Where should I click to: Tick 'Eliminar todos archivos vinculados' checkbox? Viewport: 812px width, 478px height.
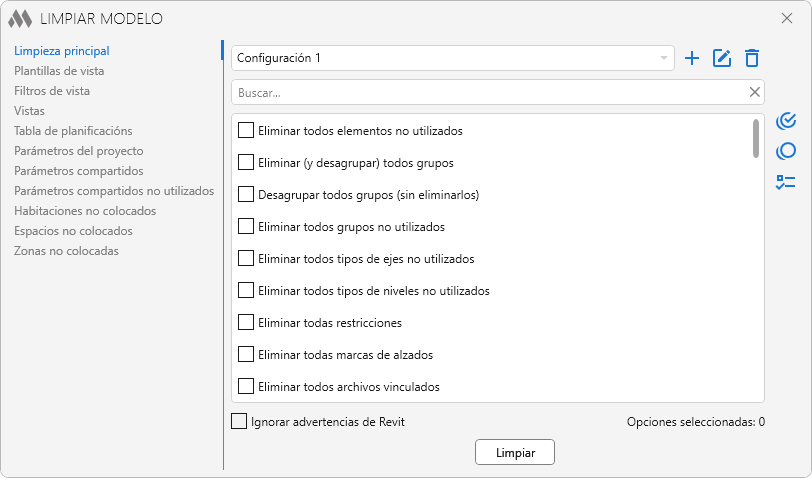click(246, 386)
